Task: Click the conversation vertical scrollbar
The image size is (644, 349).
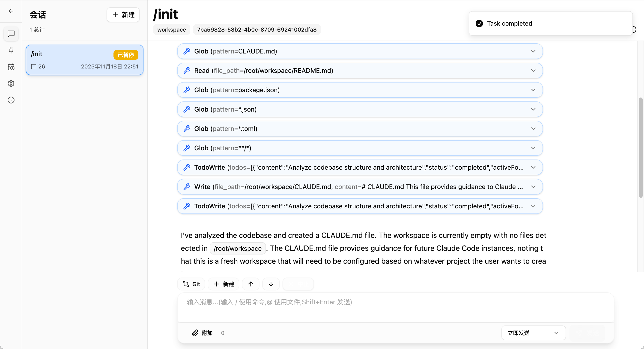Action: [641, 147]
